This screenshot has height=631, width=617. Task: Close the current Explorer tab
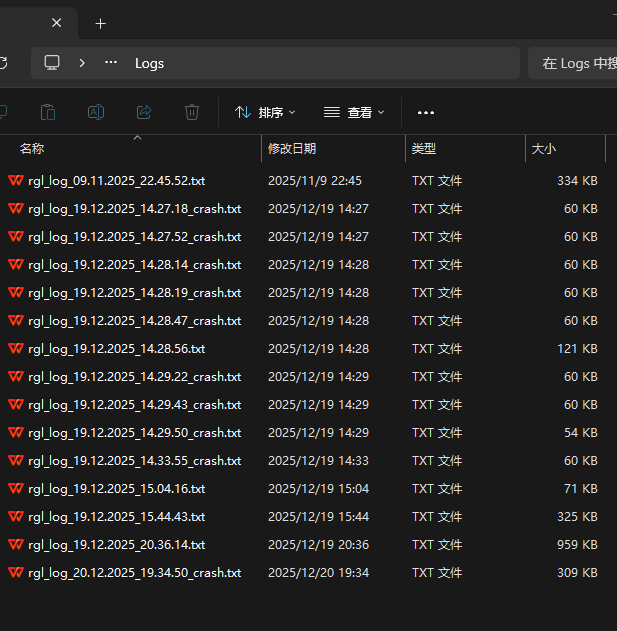click(57, 23)
